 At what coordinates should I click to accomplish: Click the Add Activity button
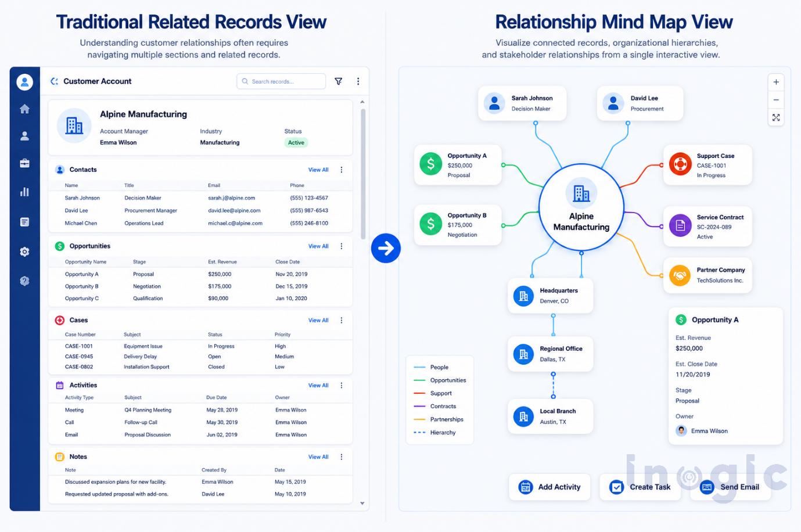point(550,487)
